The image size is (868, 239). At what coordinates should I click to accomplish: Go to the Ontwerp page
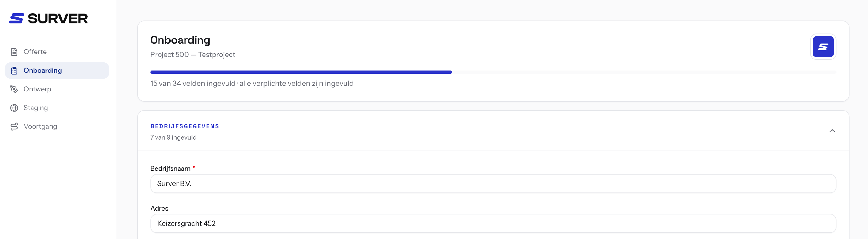(57, 89)
